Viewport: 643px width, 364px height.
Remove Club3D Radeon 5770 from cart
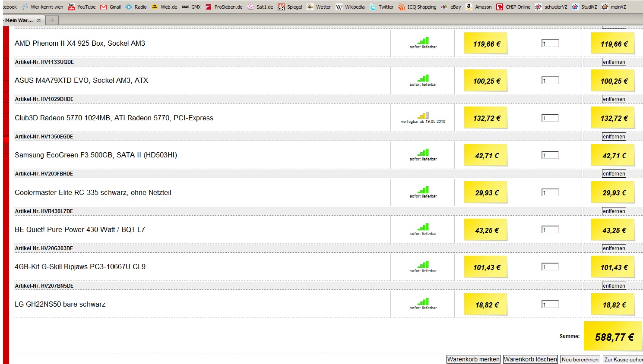(x=614, y=99)
